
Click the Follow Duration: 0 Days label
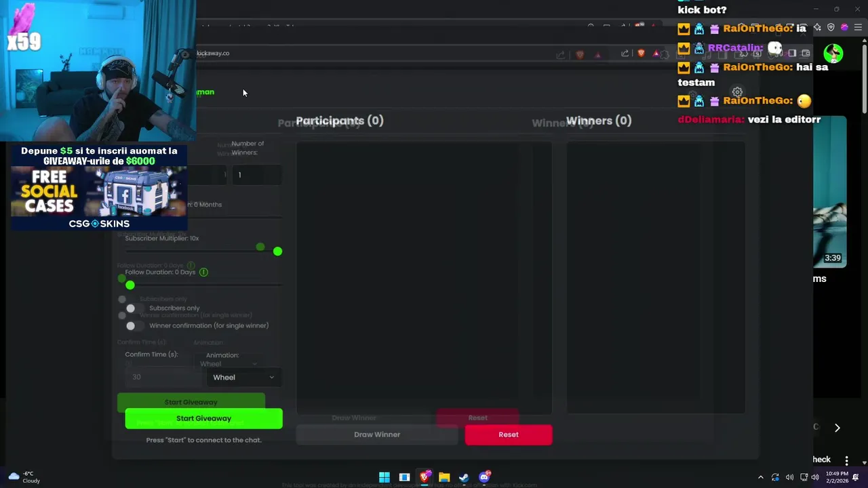pos(160,272)
